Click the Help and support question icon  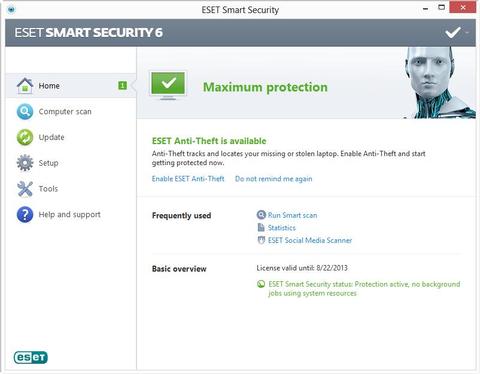[25, 214]
